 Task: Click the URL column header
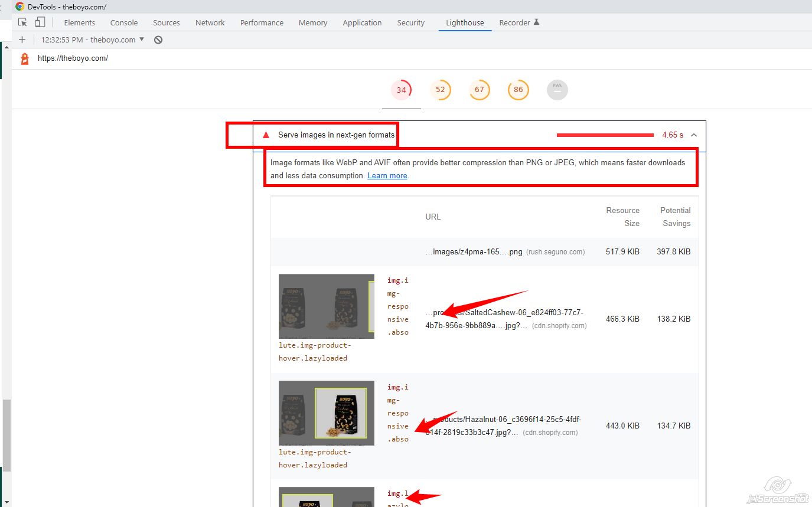[x=433, y=217]
